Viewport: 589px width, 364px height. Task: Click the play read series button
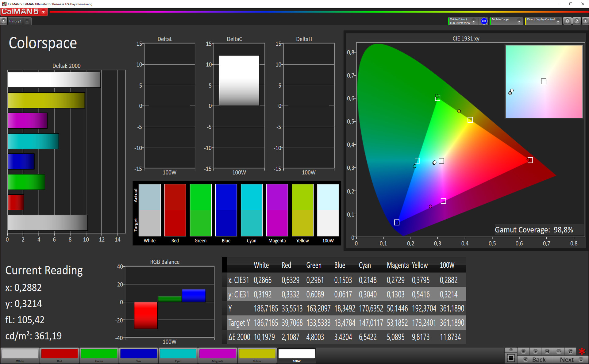[535, 351]
